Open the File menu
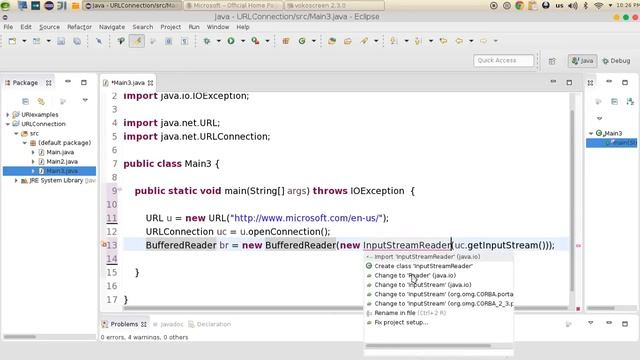Viewport: 640px width, 360px height. [8, 27]
